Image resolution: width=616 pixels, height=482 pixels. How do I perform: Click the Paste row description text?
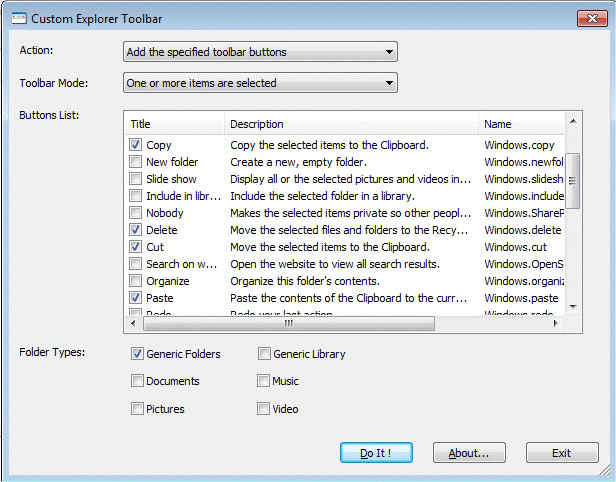(348, 298)
